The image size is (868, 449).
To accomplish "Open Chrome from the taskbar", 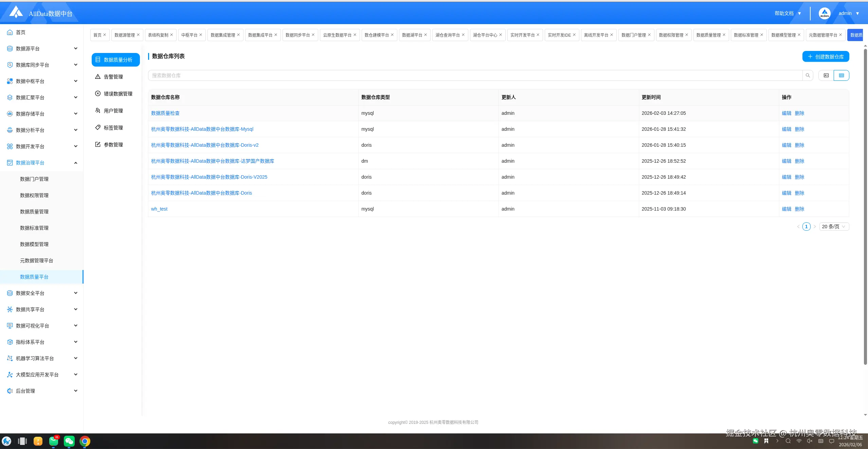I will point(85,441).
